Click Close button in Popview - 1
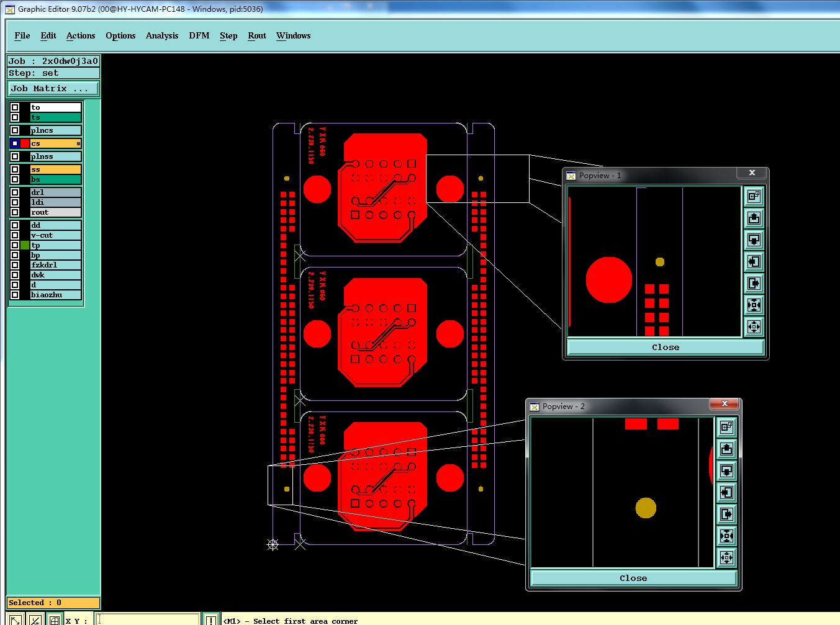The image size is (840, 625). click(666, 348)
